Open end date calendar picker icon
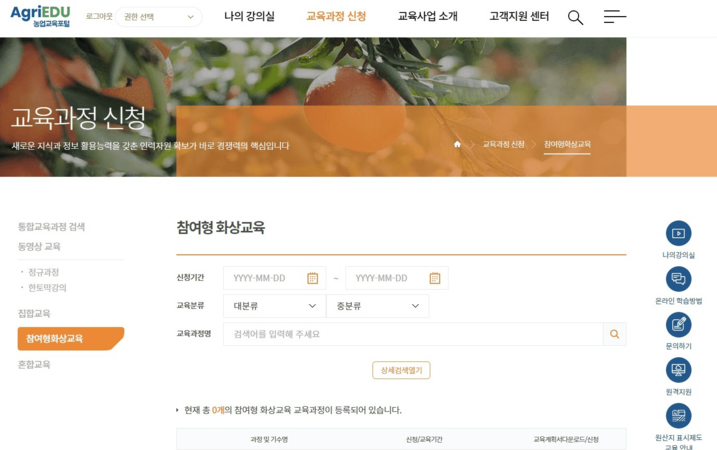This screenshot has height=450, width=717. point(435,278)
